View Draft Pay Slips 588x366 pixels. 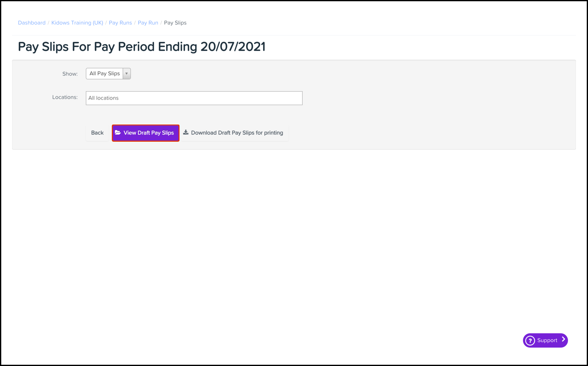pyautogui.click(x=145, y=133)
